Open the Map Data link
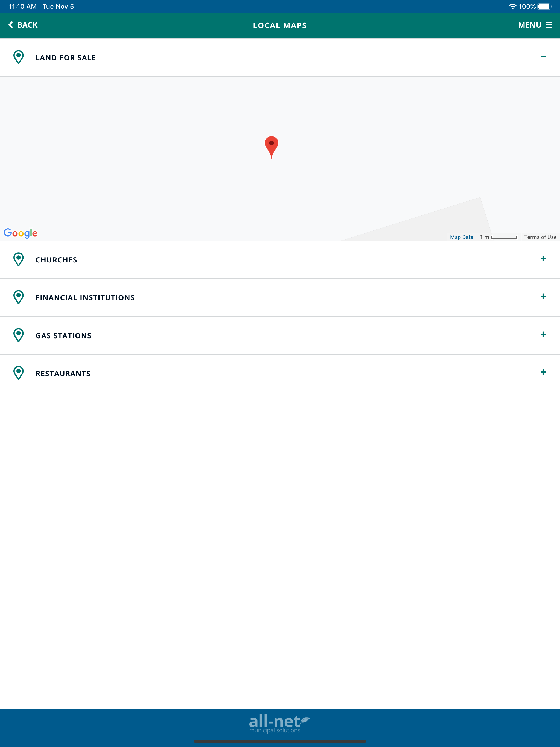 point(461,237)
